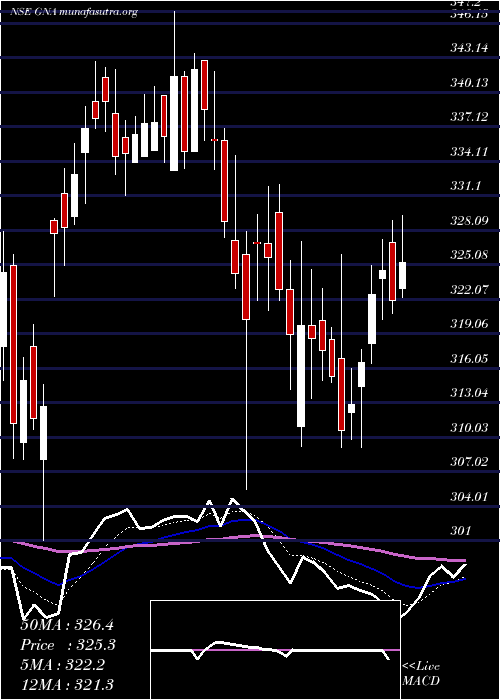The height and width of the screenshot is (700, 500).
Task: Click the 334.11 price axis label
Action: 469,152
